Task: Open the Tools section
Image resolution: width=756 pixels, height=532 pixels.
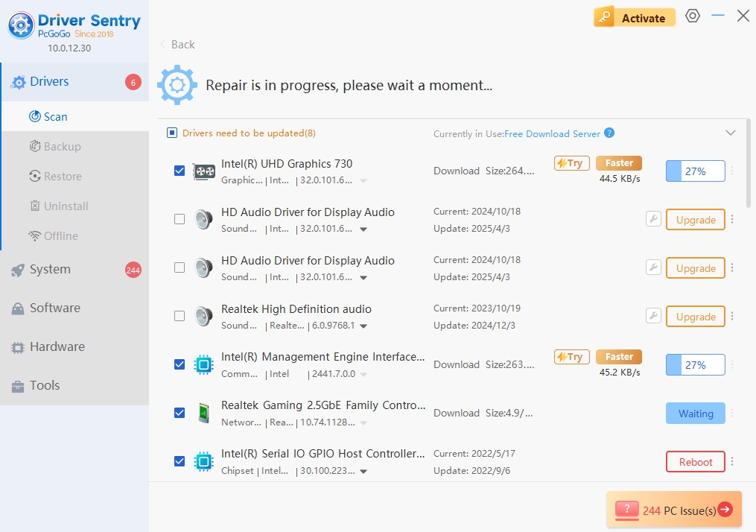Action: 74,385
